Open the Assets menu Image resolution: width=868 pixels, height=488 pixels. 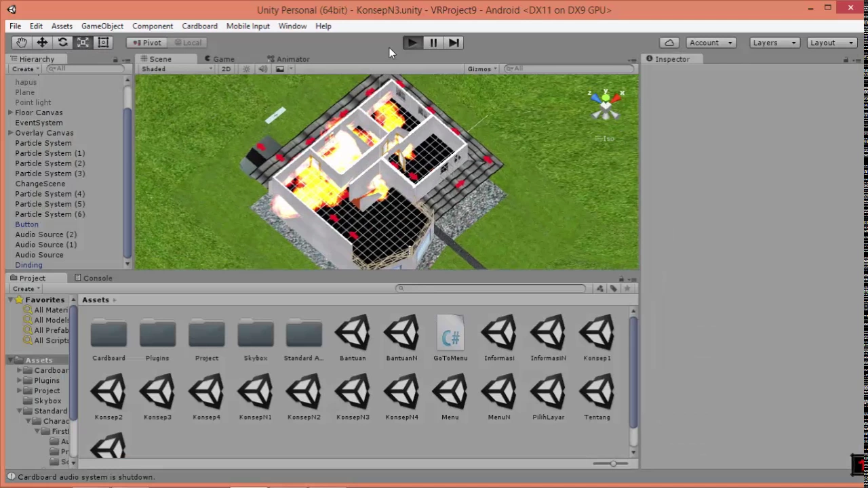click(62, 26)
